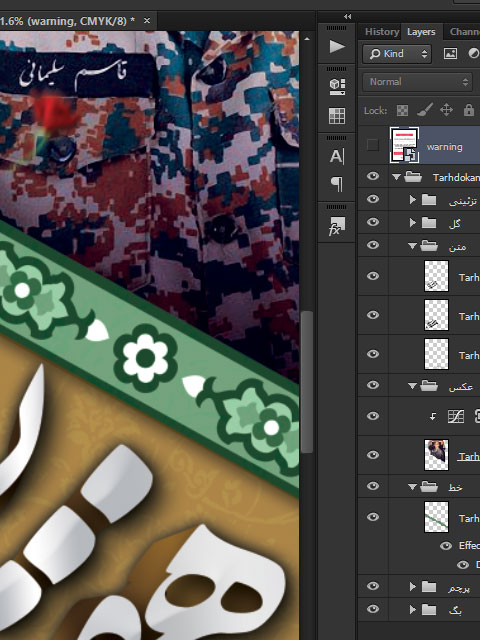Select the warning layer thumbnail

404,145
